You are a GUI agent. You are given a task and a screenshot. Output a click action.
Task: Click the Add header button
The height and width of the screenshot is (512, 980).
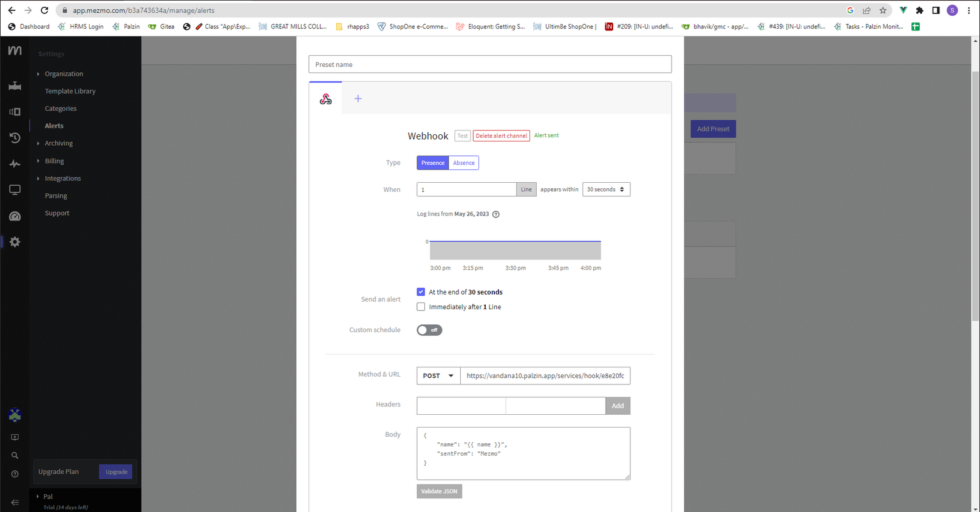618,406
